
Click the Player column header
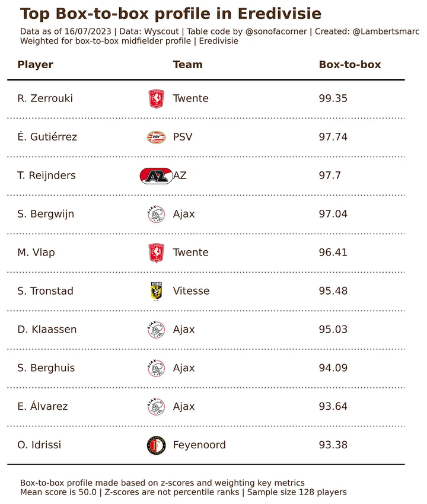36,65
